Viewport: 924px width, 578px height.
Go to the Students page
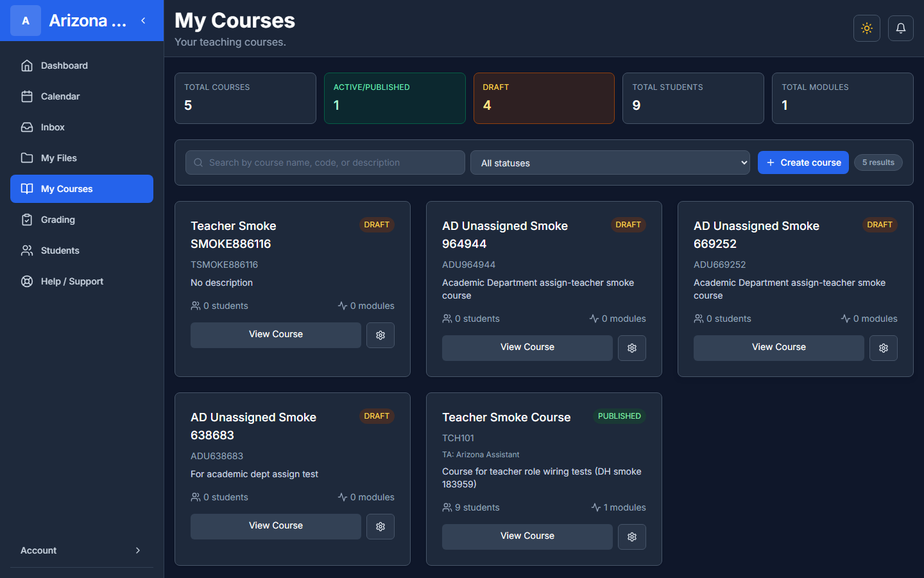pos(81,250)
